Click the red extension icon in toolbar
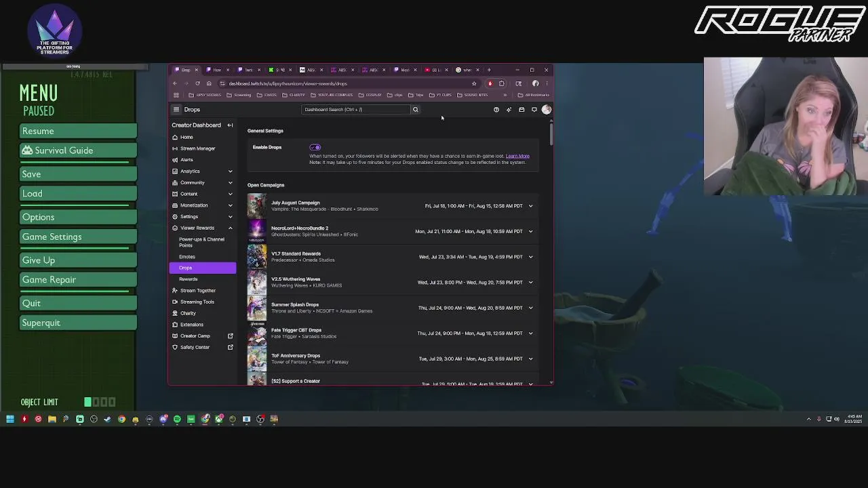The image size is (868, 488). (x=490, y=84)
